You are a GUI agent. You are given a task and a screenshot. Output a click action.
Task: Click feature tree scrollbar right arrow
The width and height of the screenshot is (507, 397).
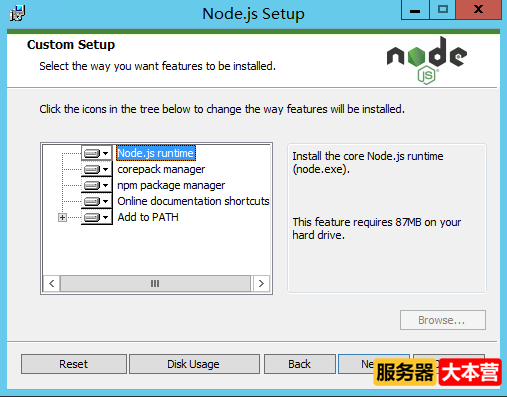[x=261, y=284]
